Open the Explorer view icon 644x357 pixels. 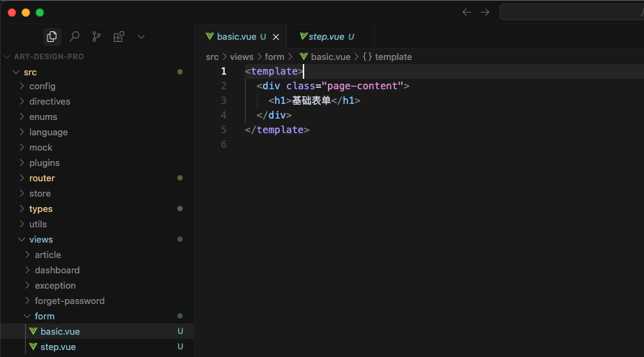52,37
